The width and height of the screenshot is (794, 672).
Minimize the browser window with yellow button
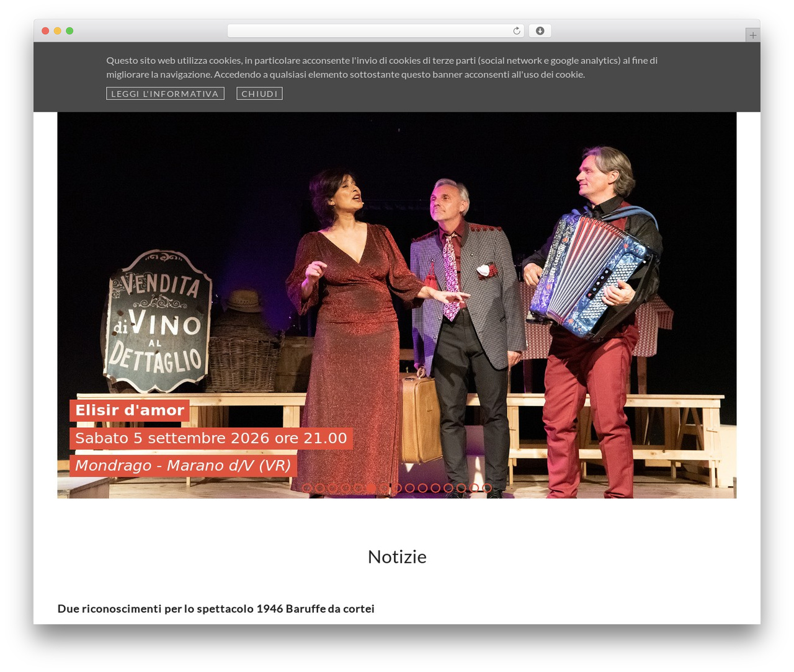[58, 31]
